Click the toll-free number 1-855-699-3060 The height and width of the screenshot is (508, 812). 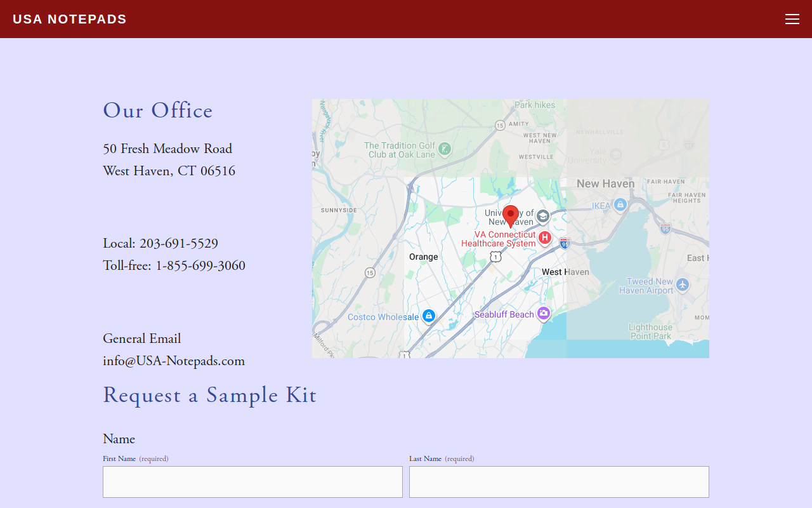point(200,265)
